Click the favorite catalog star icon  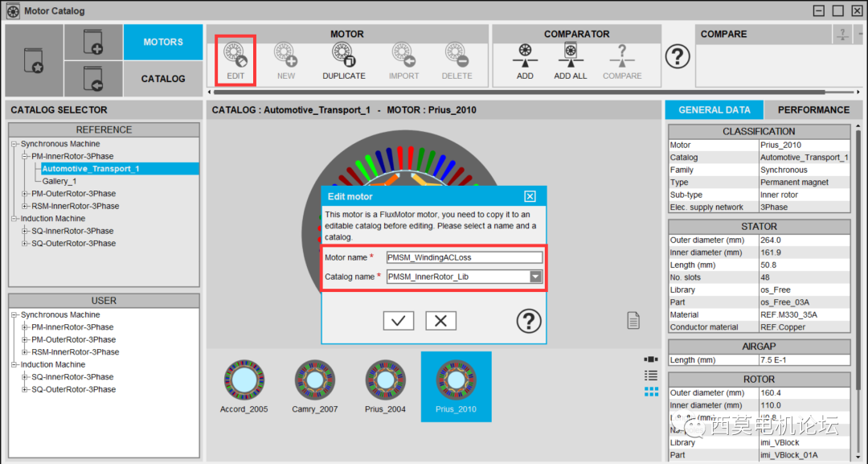[34, 60]
